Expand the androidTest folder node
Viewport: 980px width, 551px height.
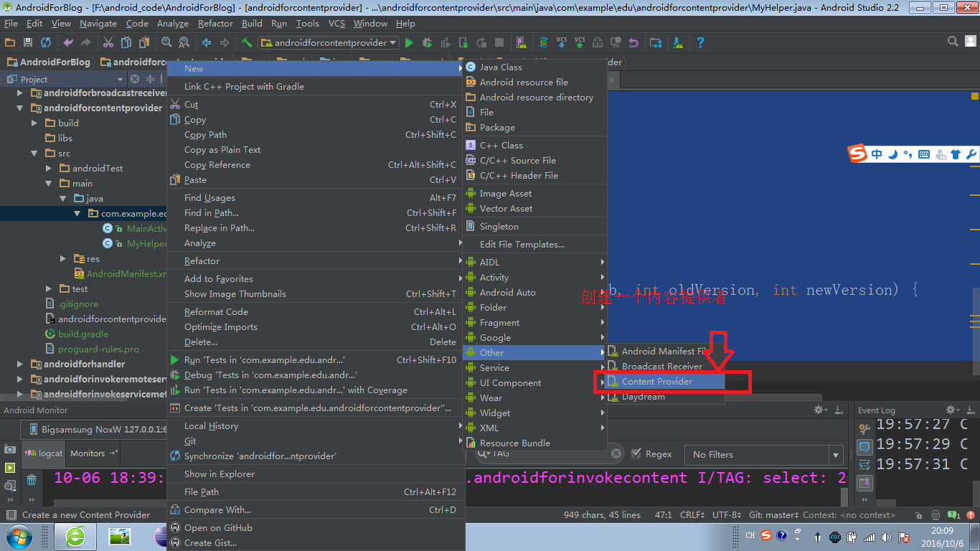pyautogui.click(x=48, y=169)
